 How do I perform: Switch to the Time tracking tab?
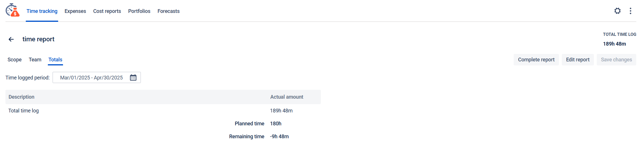42,11
